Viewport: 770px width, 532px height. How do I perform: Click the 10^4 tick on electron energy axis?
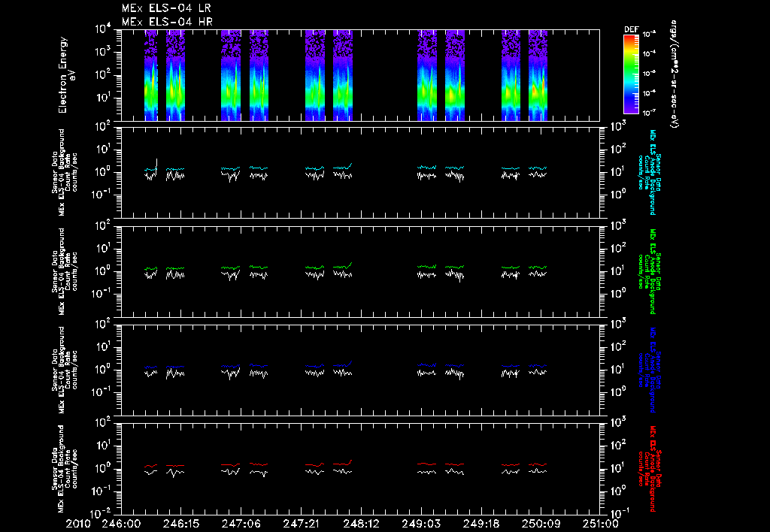click(104, 29)
